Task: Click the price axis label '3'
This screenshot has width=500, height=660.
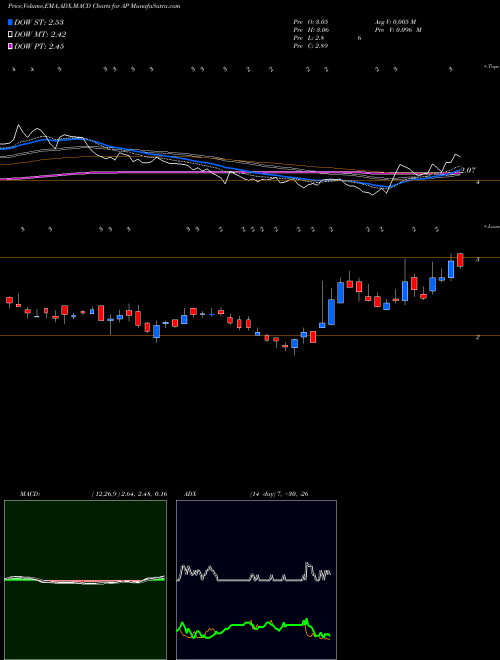Action: point(477,260)
